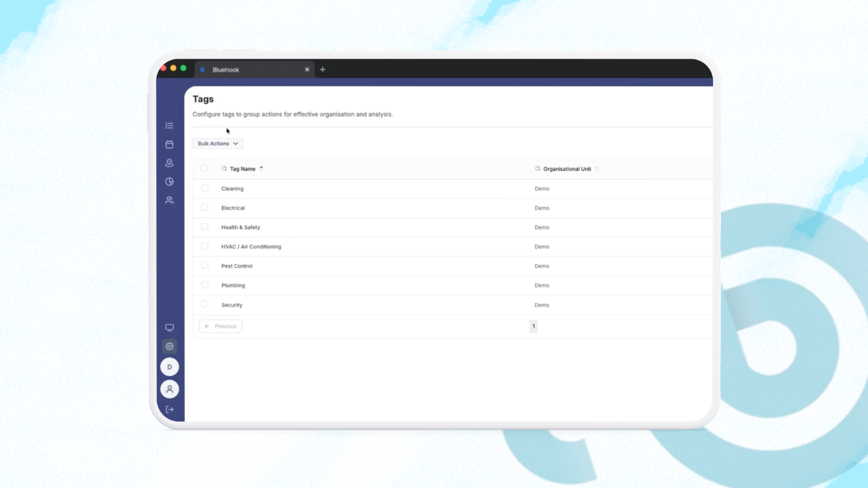Click the Tag Name column header
This screenshot has width=868, height=488.
(243, 169)
